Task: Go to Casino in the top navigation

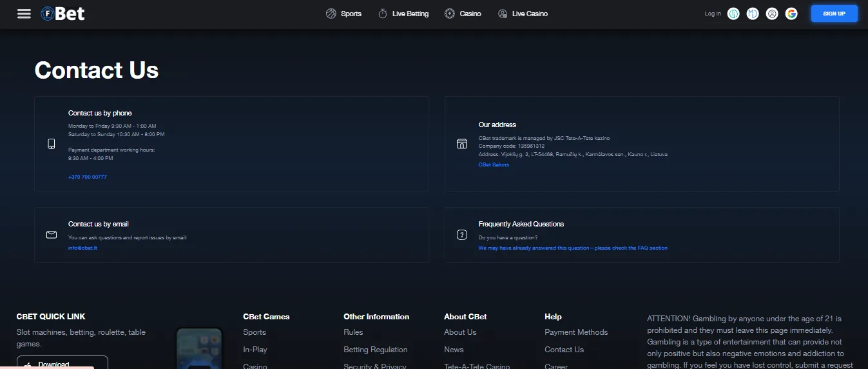Action: coord(470,14)
